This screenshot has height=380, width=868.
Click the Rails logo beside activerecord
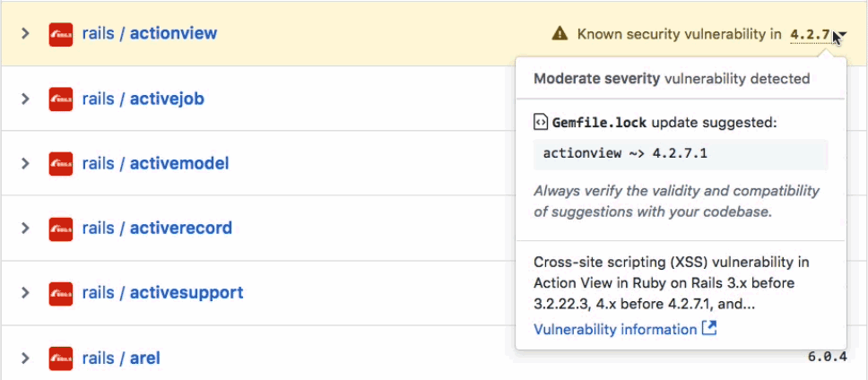click(x=61, y=229)
